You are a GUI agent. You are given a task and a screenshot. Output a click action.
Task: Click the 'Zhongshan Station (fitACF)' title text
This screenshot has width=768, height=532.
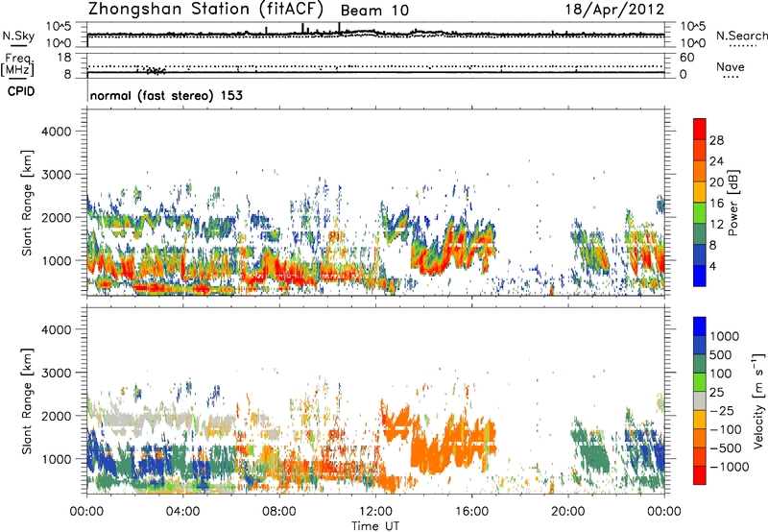pos(205,10)
